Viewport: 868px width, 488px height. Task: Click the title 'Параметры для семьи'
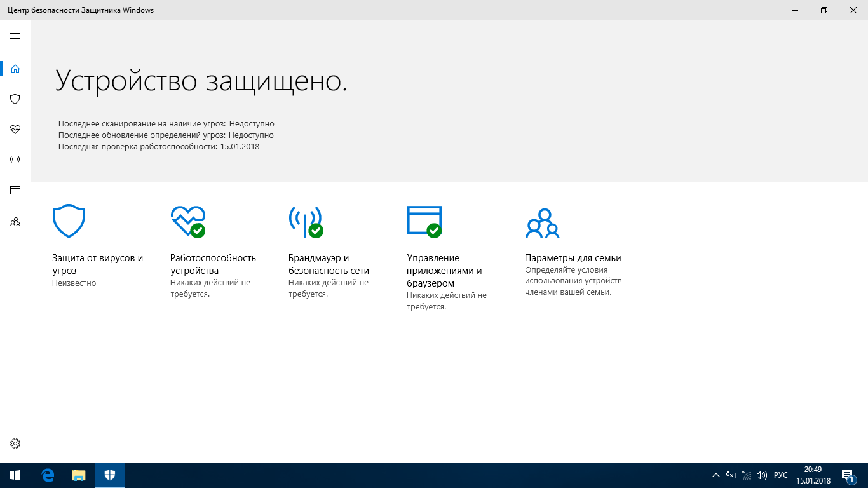(x=573, y=258)
